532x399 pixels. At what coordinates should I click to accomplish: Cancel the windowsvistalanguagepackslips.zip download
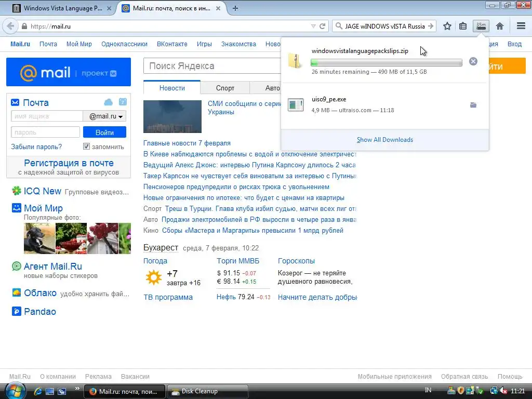click(473, 61)
